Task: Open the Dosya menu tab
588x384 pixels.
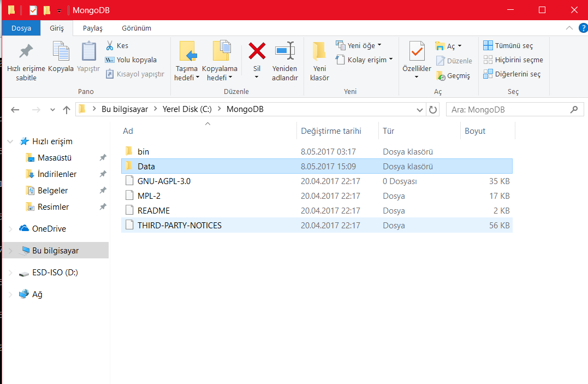Action: tap(21, 28)
